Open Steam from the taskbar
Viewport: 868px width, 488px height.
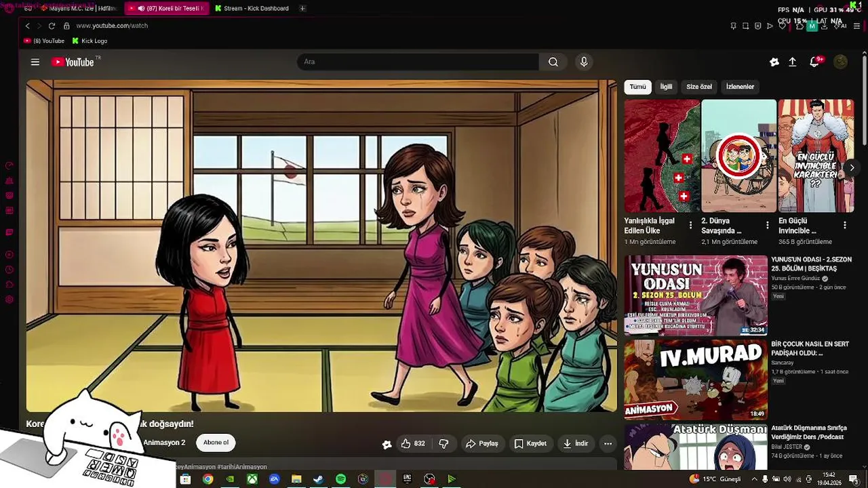click(x=318, y=479)
